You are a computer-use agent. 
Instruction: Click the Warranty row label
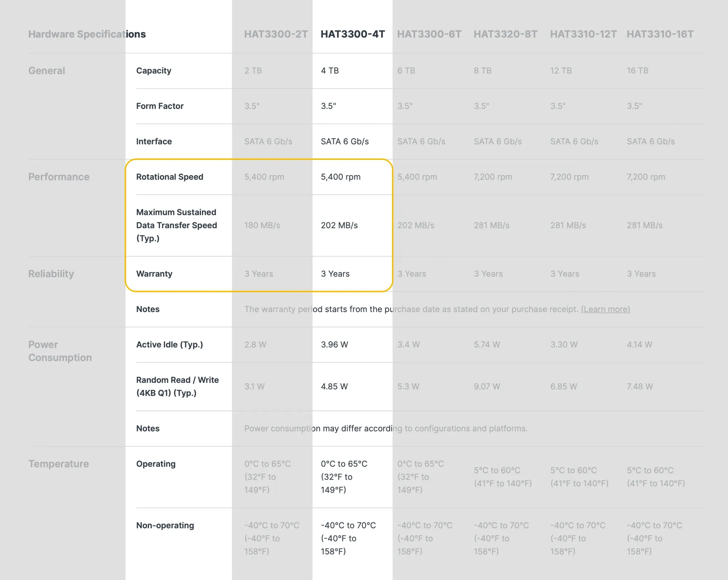click(x=154, y=274)
